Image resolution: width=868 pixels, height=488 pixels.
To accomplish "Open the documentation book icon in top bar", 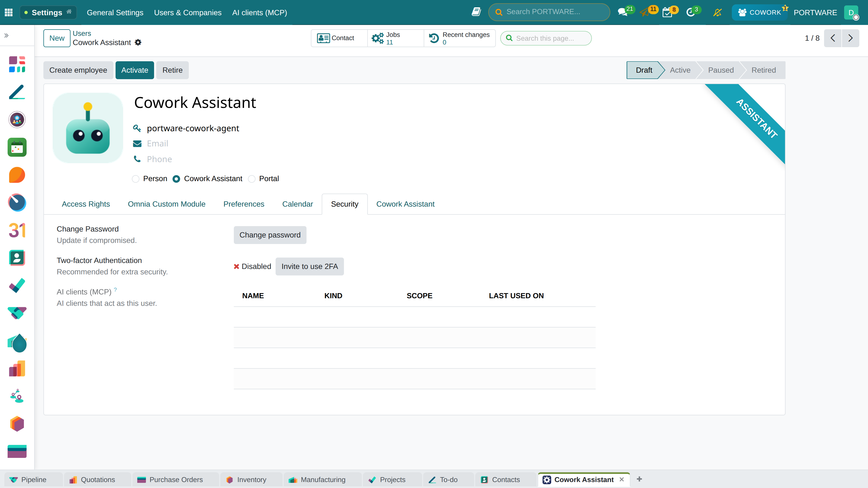I will 476,12.
